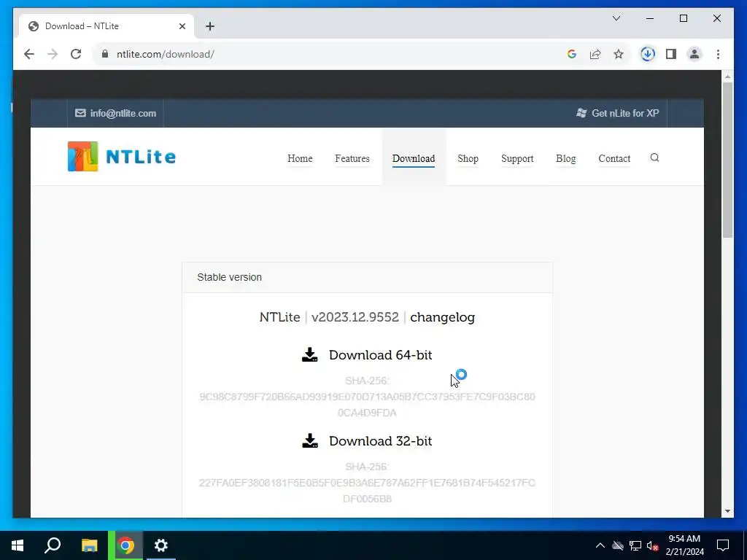Open a new browser tab
Image resolution: width=747 pixels, height=560 pixels.
point(210,26)
